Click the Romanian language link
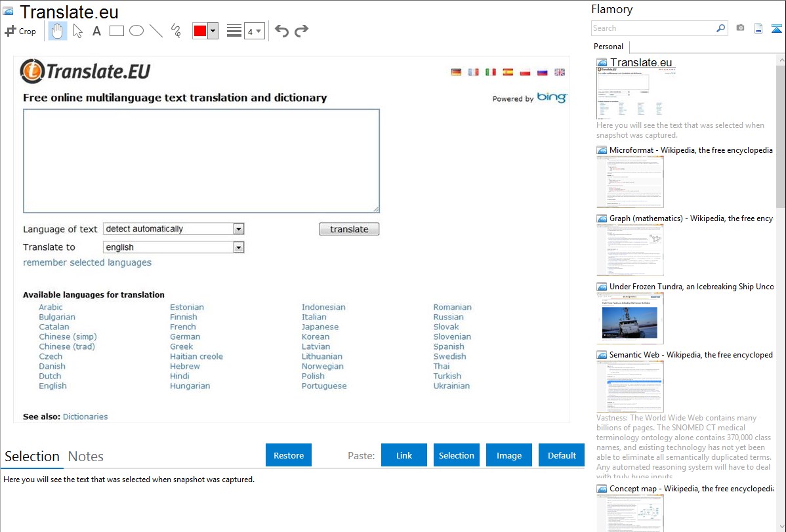Viewport: 786px width, 532px height. (x=452, y=307)
